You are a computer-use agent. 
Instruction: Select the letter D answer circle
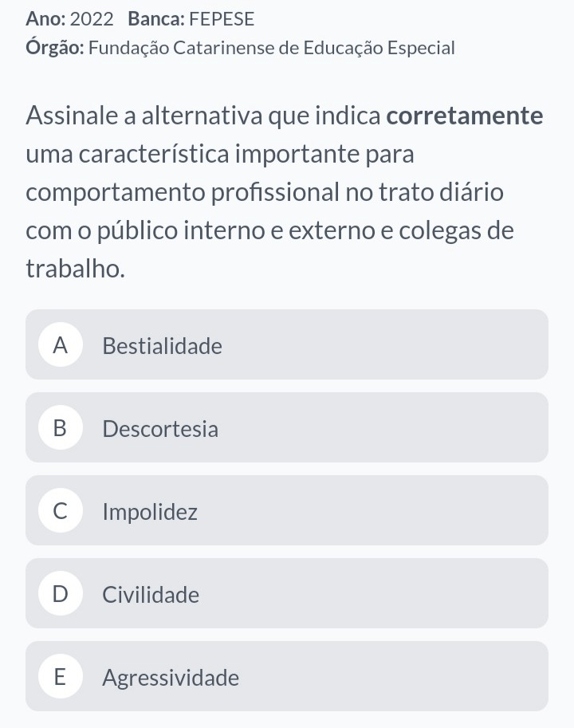60,594
